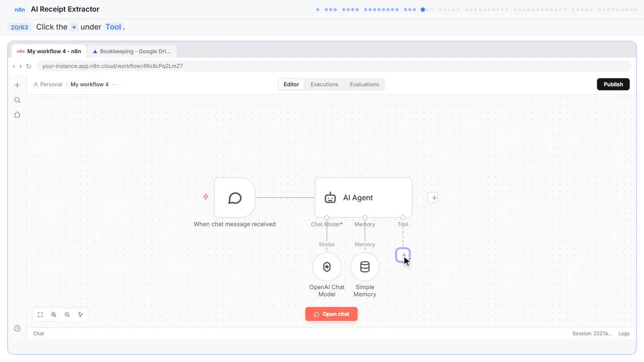Click the Chat Model connector label
Screen dimensions: 644x362
coord(327,224)
